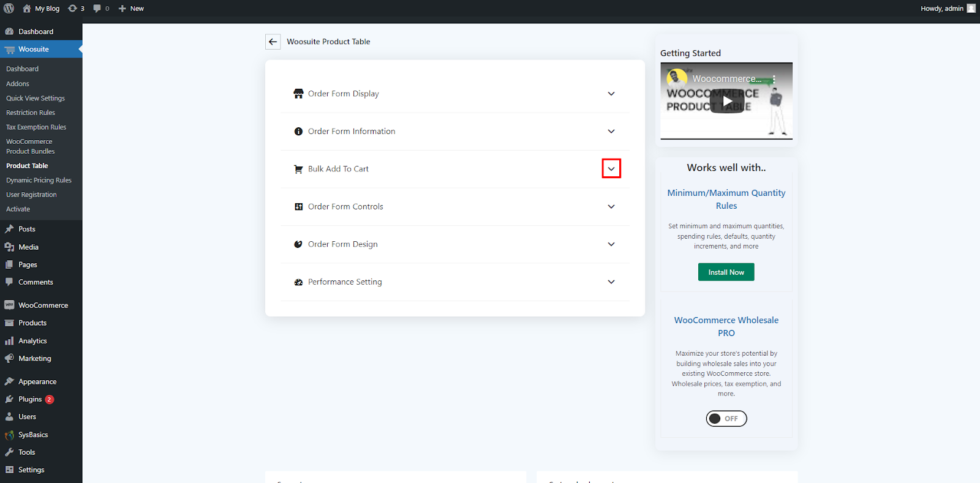
Task: Open the Pages icon menu
Action: pyautogui.click(x=9, y=265)
